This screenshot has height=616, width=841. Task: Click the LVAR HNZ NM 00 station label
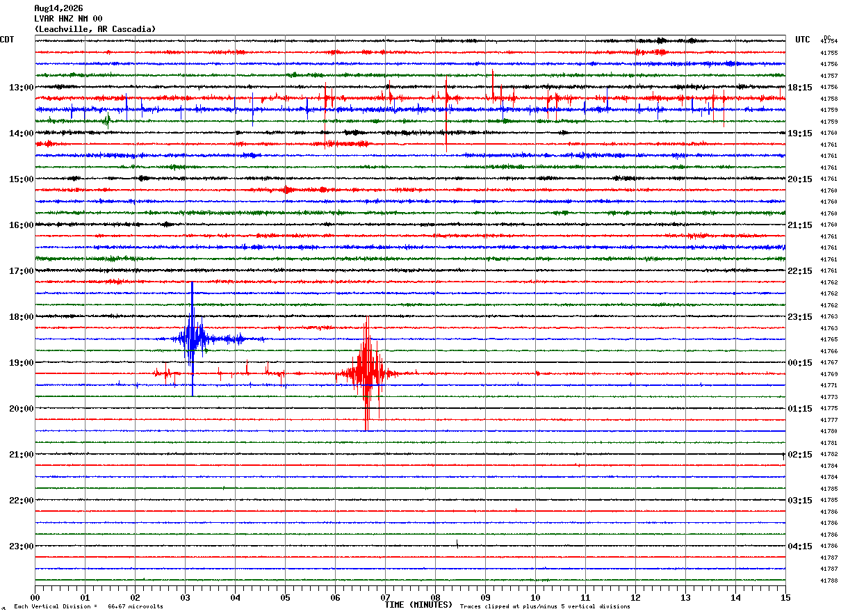point(68,19)
